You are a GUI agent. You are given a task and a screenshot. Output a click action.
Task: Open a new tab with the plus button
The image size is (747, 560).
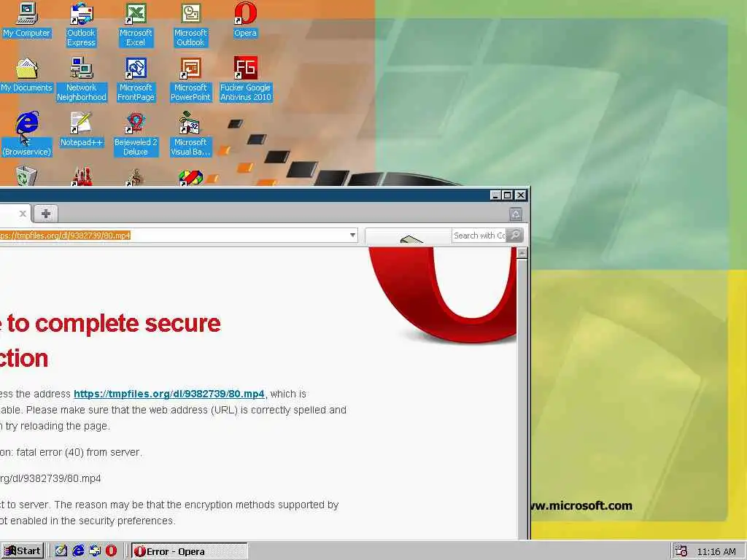(x=46, y=214)
